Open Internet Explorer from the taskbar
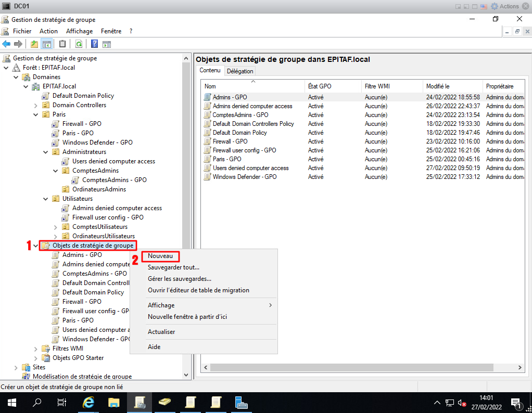The height and width of the screenshot is (413, 532). coord(89,402)
